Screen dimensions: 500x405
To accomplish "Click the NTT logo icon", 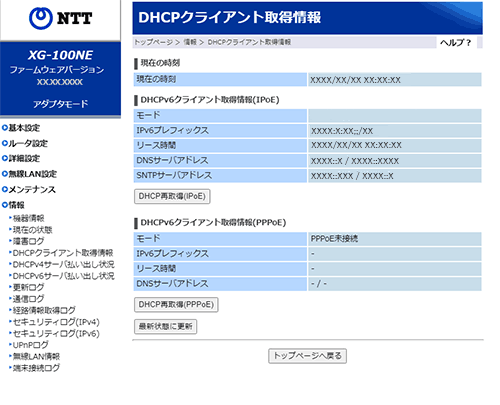I will pyautogui.click(x=60, y=18).
